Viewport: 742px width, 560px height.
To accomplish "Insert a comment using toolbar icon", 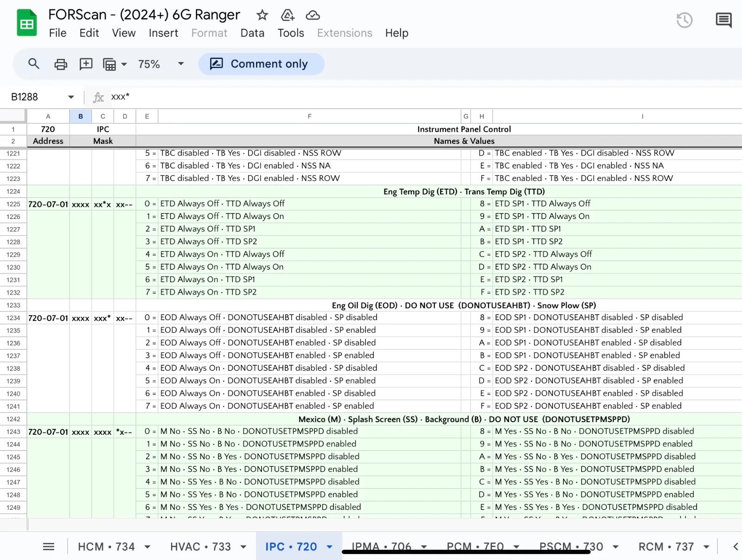I will 86,64.
